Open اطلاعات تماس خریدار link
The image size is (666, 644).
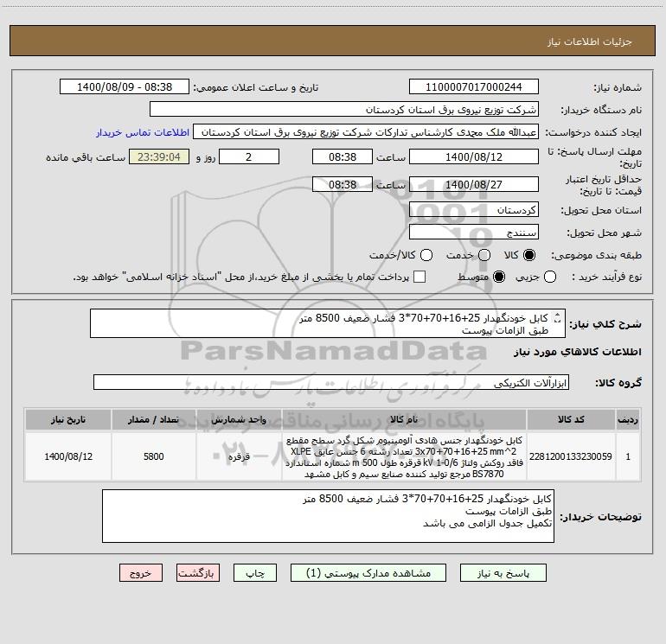click(x=143, y=132)
